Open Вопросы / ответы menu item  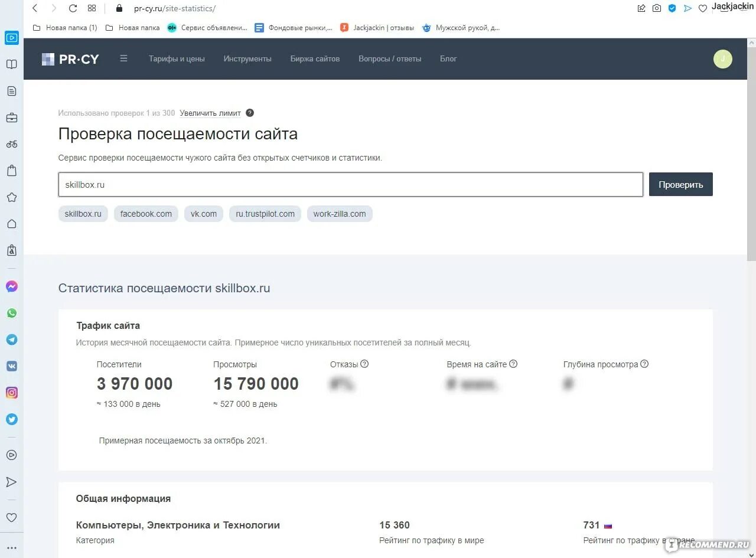(x=390, y=58)
